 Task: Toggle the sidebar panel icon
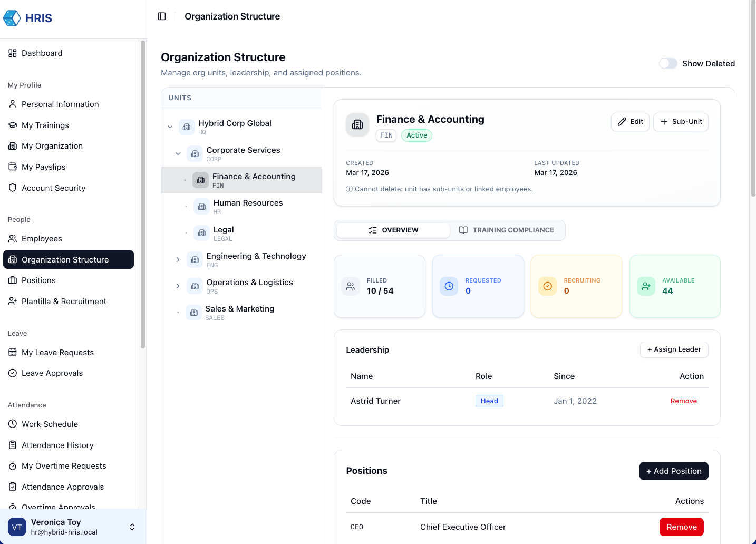162,16
